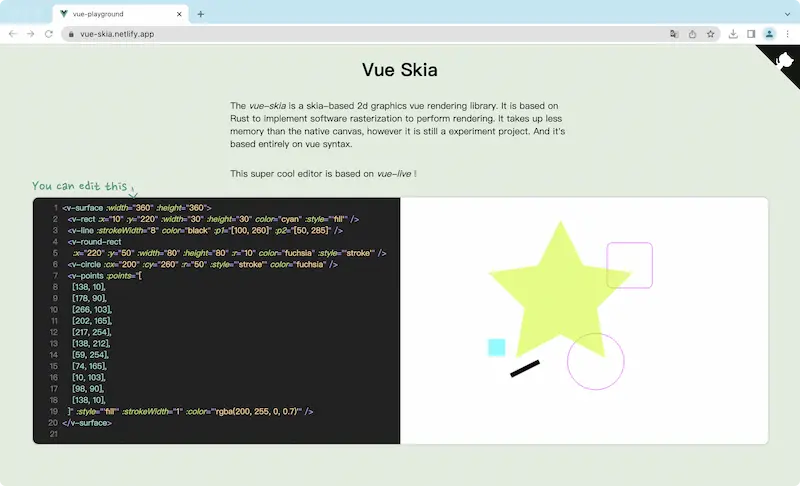Open the user profile avatar
Viewport: 800px width, 486px height.
tap(769, 34)
